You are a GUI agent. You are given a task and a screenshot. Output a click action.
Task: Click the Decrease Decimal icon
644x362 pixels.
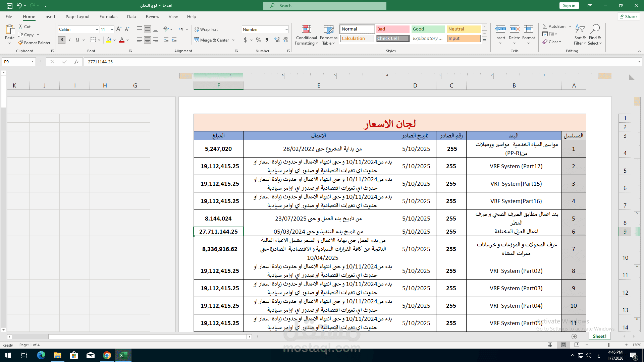285,40
